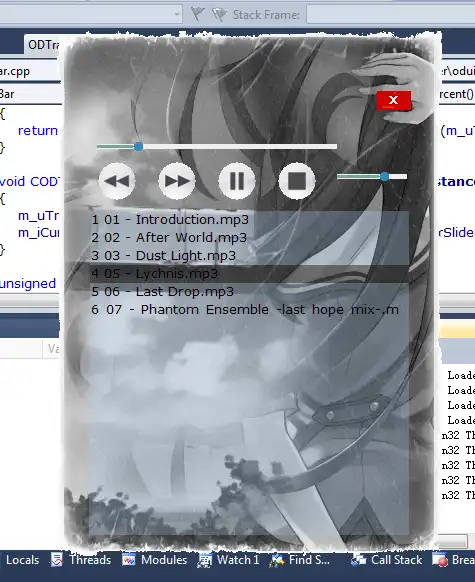Click the 'return' keyword in the code editor
The width and height of the screenshot is (475, 582).
pos(37,131)
